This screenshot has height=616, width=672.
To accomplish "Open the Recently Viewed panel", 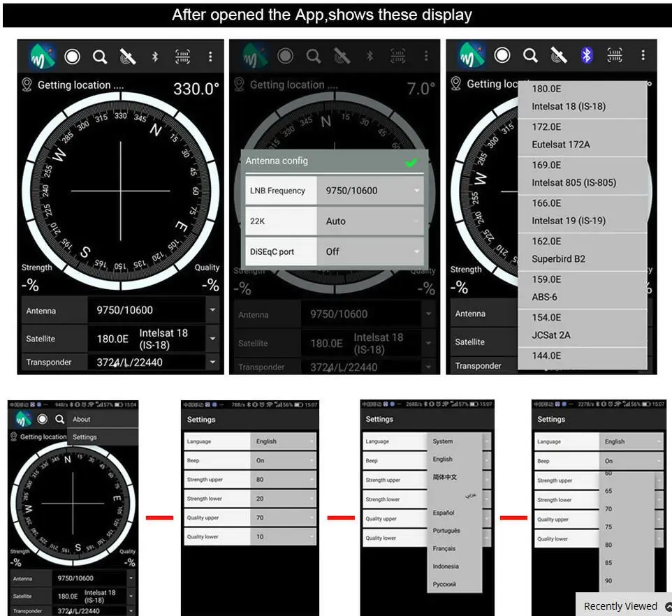I will [624, 606].
